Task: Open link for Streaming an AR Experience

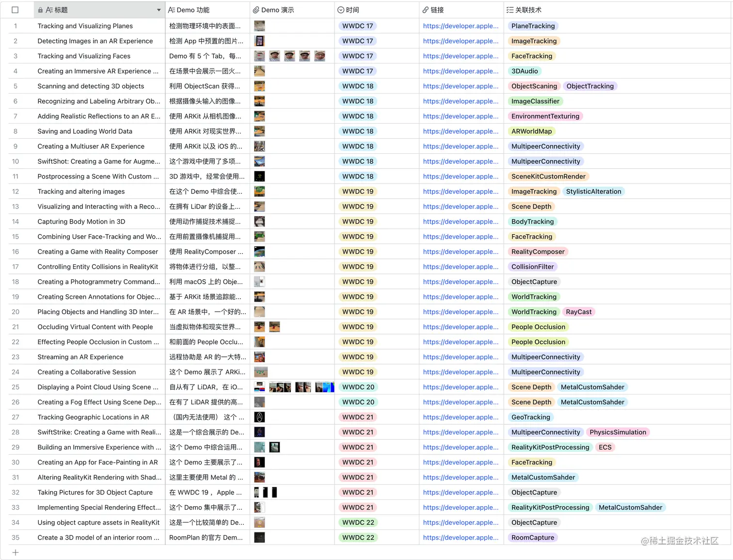Action: pos(461,357)
